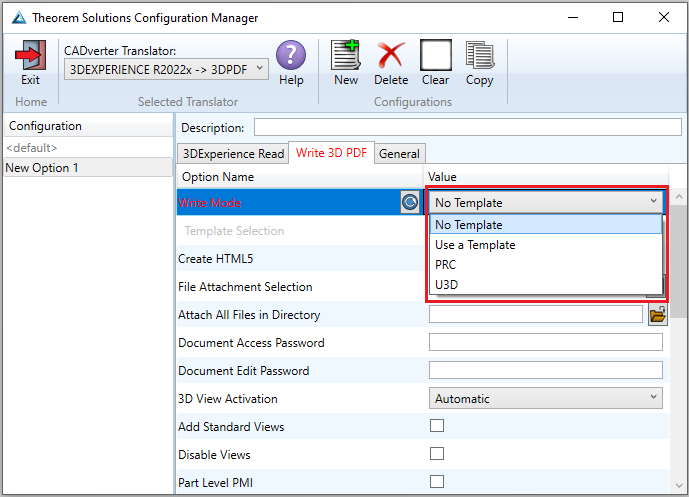The height and width of the screenshot is (497, 689).
Task: Copy the selected configuration
Action: coord(479,55)
